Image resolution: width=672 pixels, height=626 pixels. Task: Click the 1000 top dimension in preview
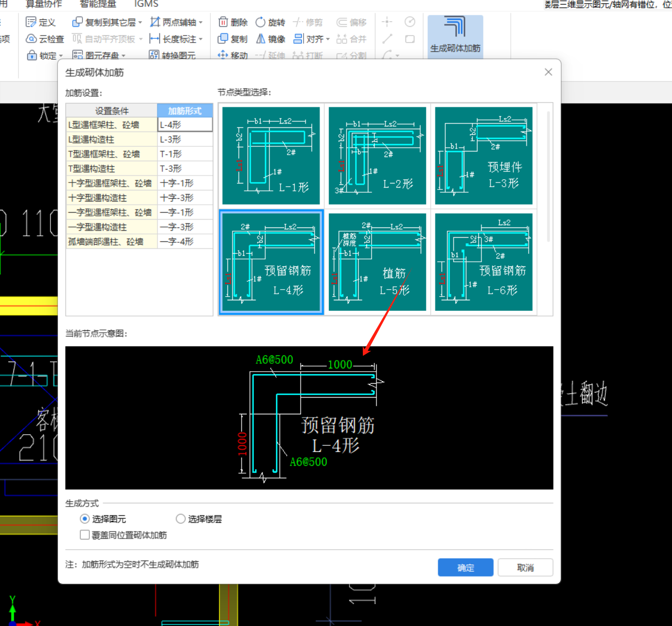340,365
